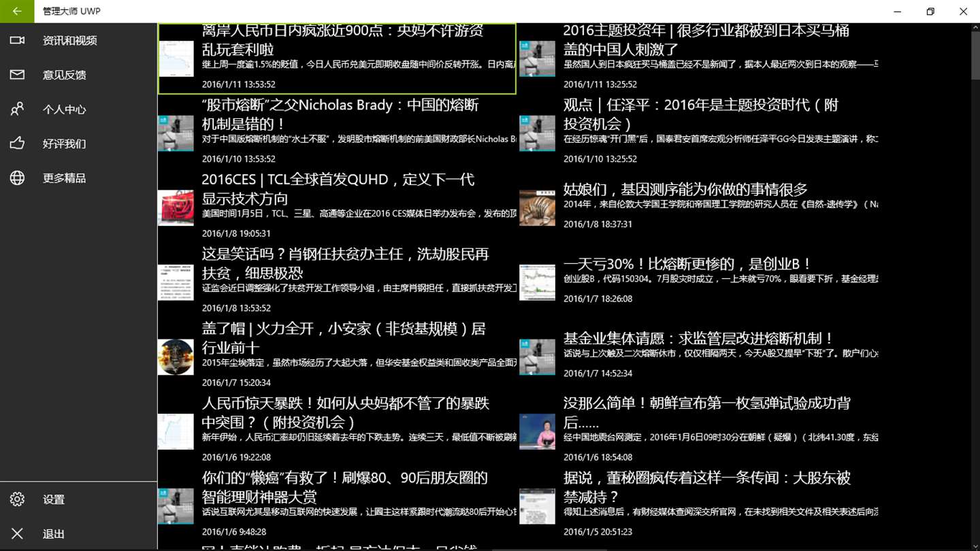Open article 你们的“懒癌”有救了
This screenshot has width=980, height=551.
coord(337,506)
